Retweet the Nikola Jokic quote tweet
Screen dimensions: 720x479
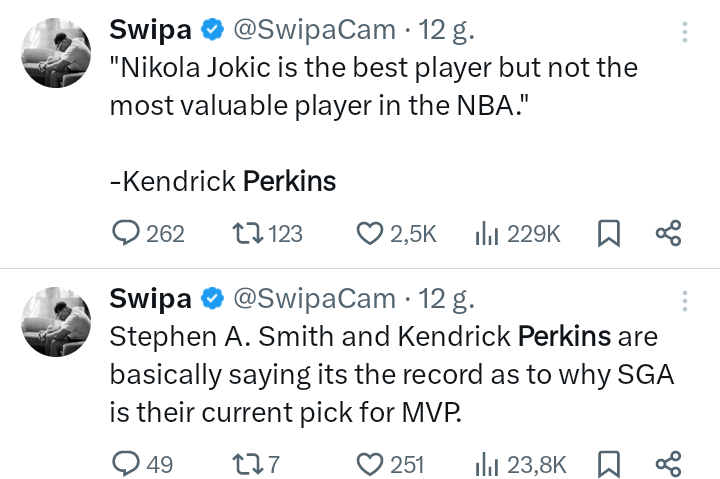pyautogui.click(x=243, y=234)
